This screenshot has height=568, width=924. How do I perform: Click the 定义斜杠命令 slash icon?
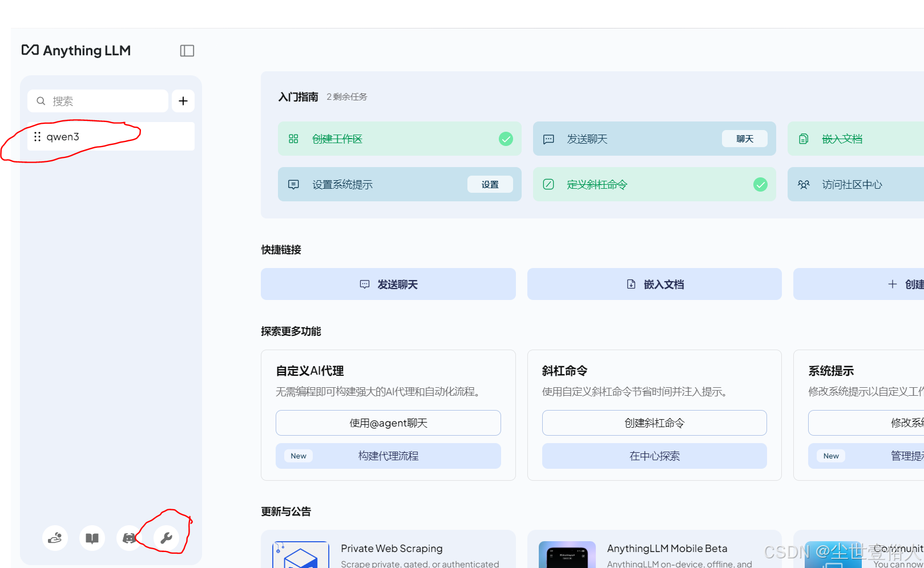[548, 184]
